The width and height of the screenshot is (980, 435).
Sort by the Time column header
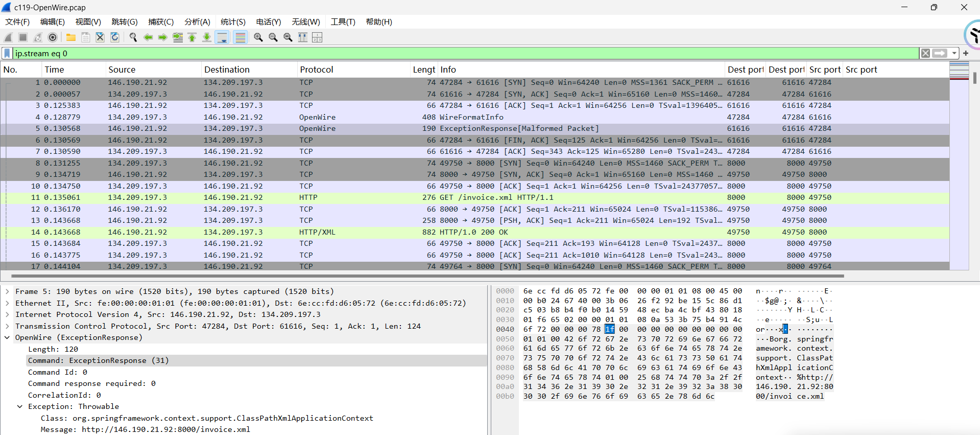click(73, 70)
